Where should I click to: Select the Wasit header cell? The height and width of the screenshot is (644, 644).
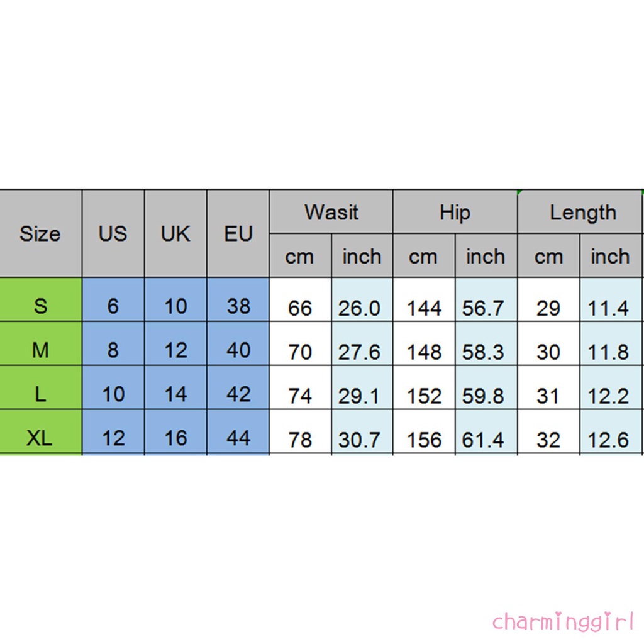click(331, 212)
